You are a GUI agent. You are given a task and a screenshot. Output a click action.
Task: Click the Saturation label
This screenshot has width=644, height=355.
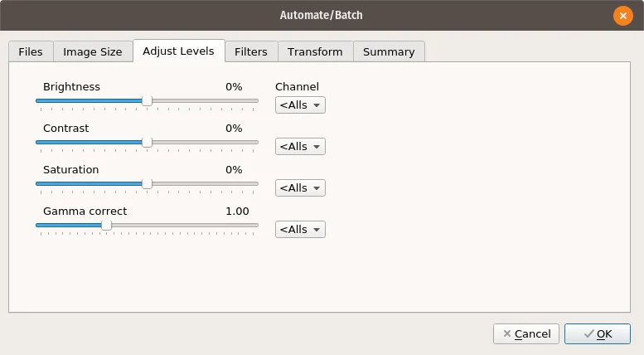point(71,170)
